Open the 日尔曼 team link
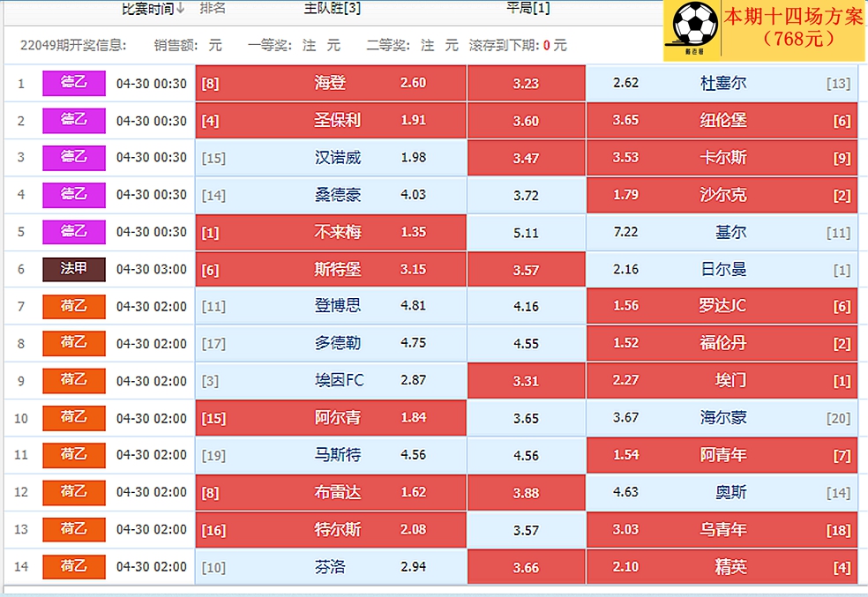868x597 pixels. pos(723,270)
